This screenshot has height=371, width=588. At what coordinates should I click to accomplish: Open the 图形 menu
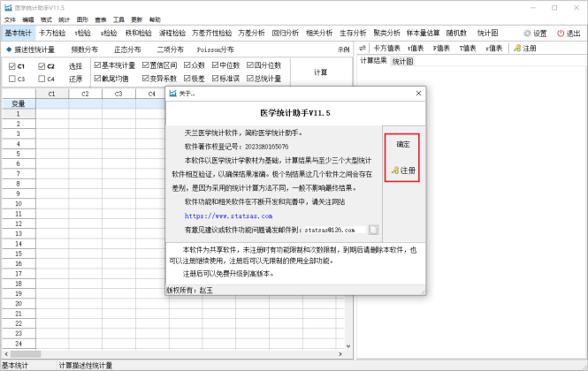(x=82, y=19)
